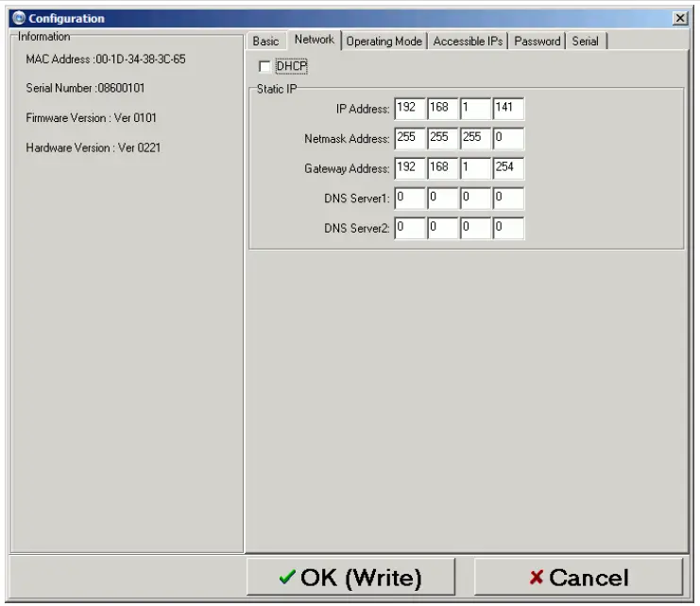
Task: Click the DNS Server1 first octet field
Action: (x=410, y=199)
